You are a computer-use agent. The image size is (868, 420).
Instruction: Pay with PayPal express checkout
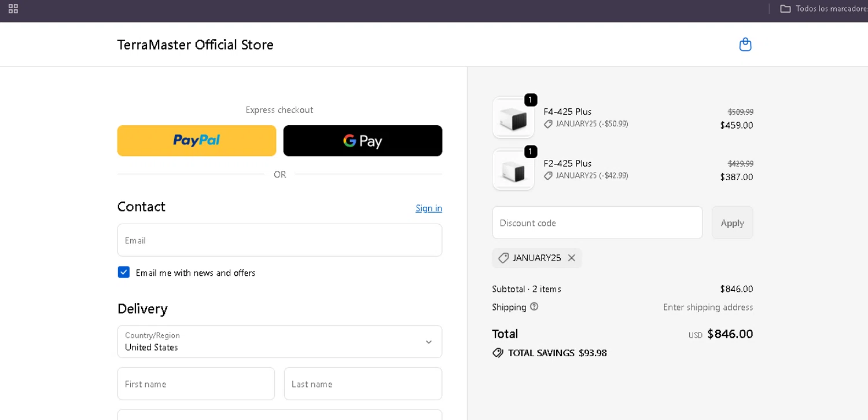pos(197,141)
